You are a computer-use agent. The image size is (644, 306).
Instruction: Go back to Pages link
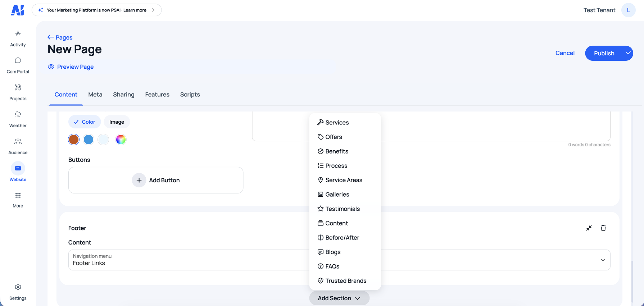(64, 37)
